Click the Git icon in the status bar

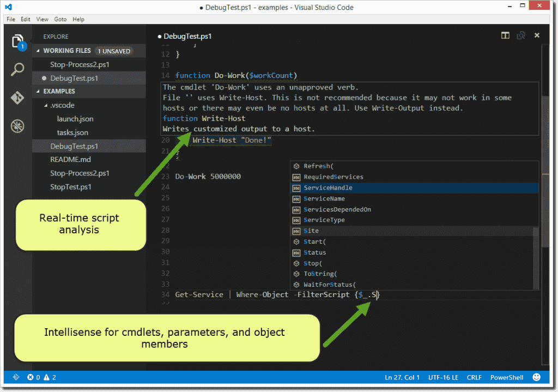15,377
